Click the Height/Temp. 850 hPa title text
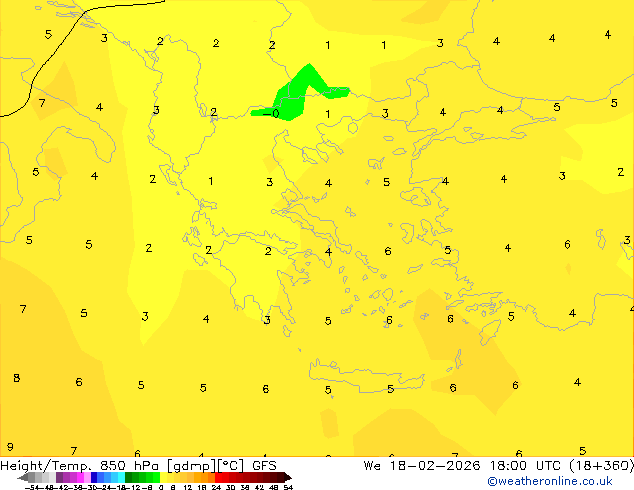The image size is (634, 490). [x=79, y=465]
